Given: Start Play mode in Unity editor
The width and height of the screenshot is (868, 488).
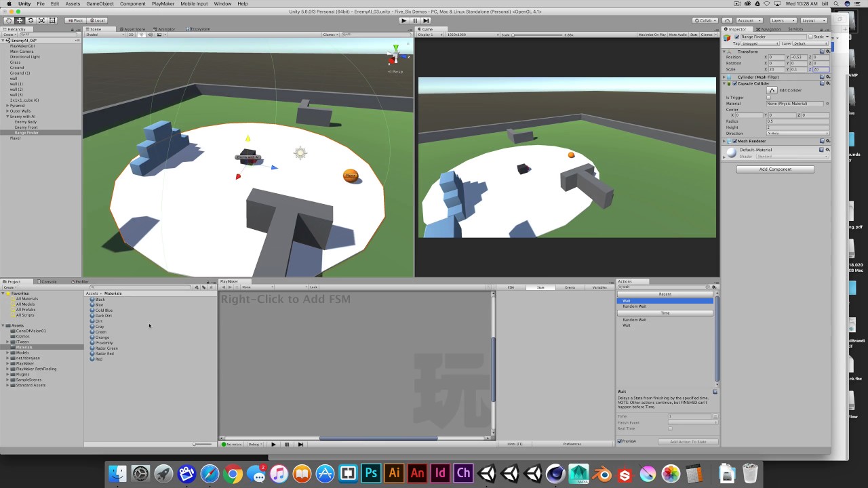Looking at the screenshot, I should tap(404, 20).
